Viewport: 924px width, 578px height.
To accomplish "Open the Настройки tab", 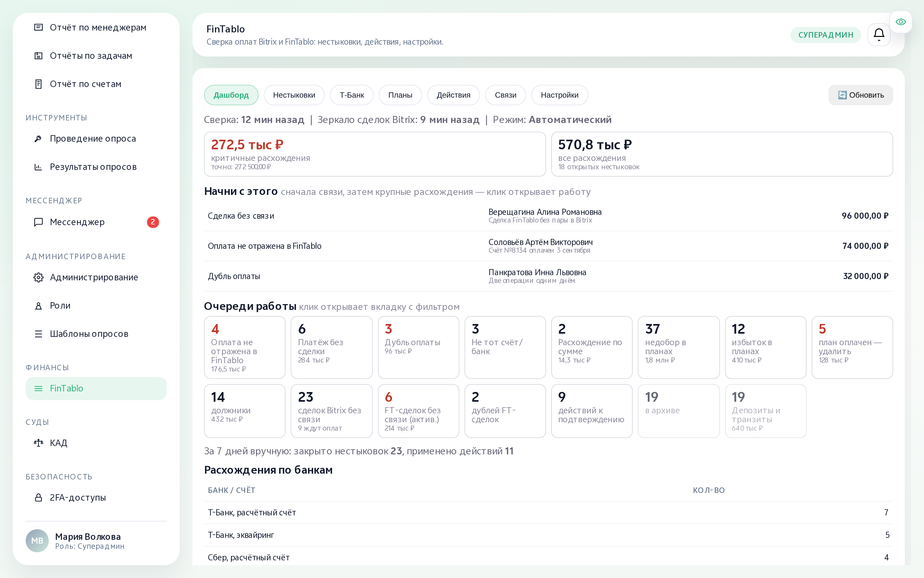I will (559, 95).
